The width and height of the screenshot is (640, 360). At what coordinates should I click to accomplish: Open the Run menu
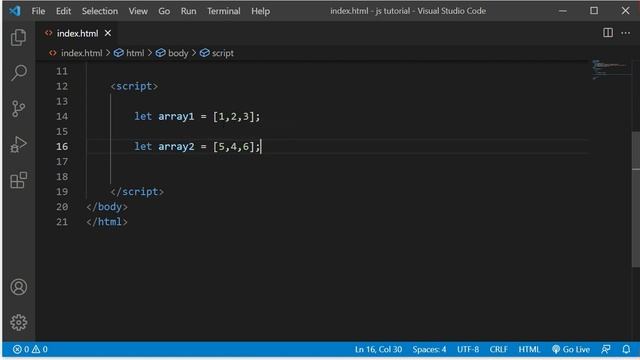click(x=188, y=11)
